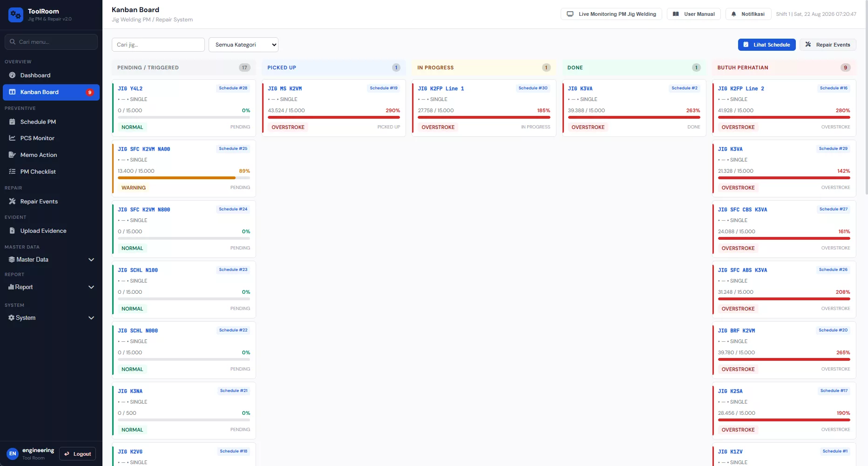Click the Master Data stack icon
Image resolution: width=868 pixels, height=466 pixels.
(12, 260)
